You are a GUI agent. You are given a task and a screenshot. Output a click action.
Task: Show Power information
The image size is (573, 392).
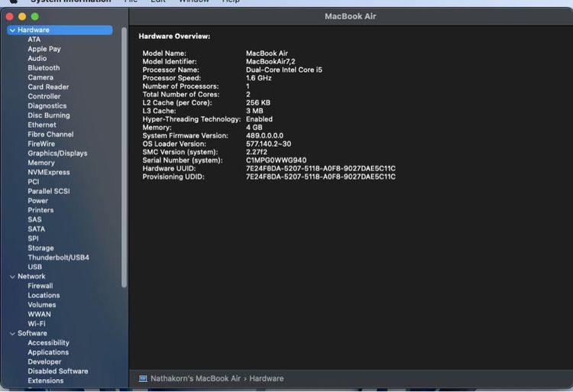[38, 201]
